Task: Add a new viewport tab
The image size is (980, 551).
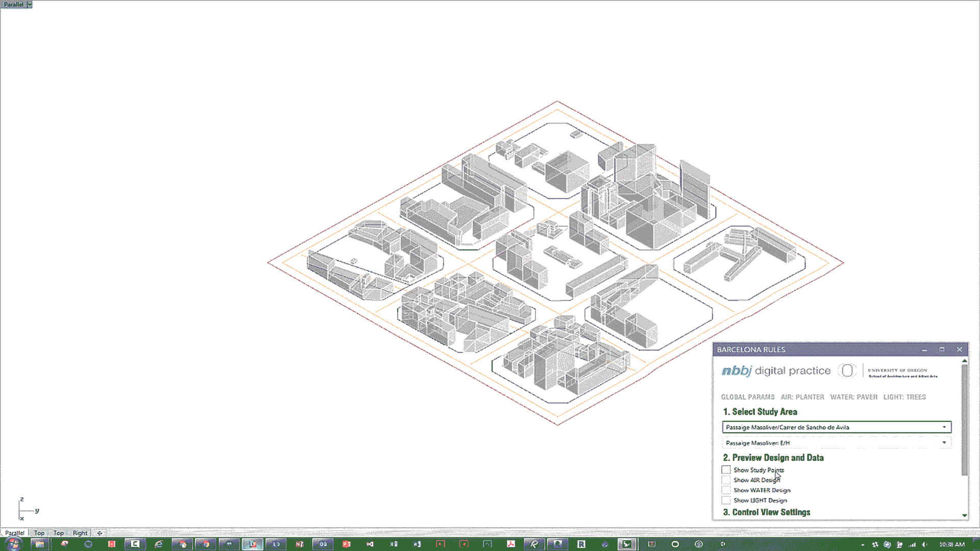Action: coord(100,533)
